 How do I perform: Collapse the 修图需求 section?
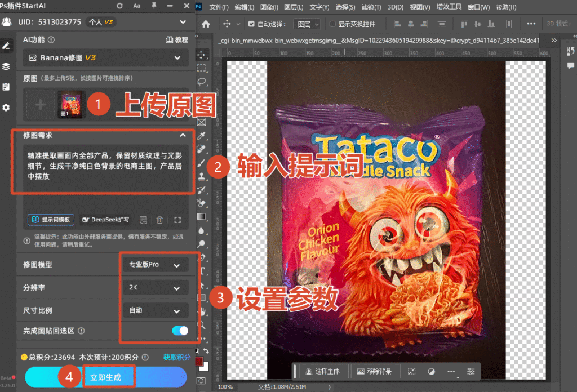point(183,135)
